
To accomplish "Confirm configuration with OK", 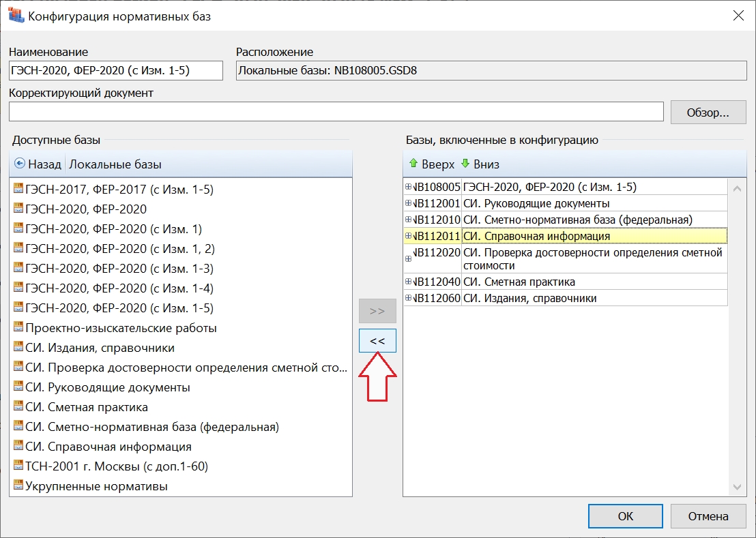I will pyautogui.click(x=626, y=516).
